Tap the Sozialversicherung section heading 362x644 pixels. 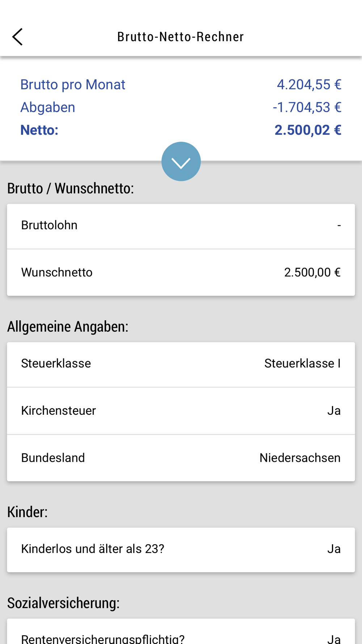click(x=63, y=603)
